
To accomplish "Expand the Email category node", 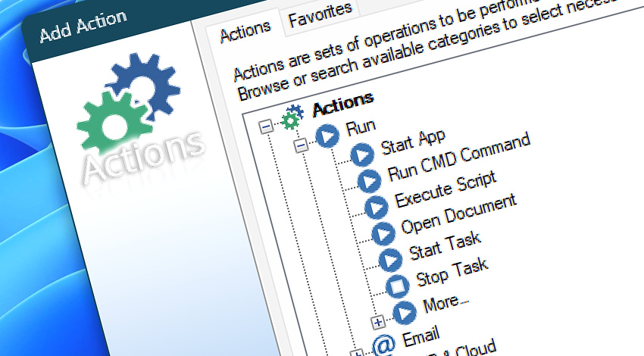I will [357, 353].
